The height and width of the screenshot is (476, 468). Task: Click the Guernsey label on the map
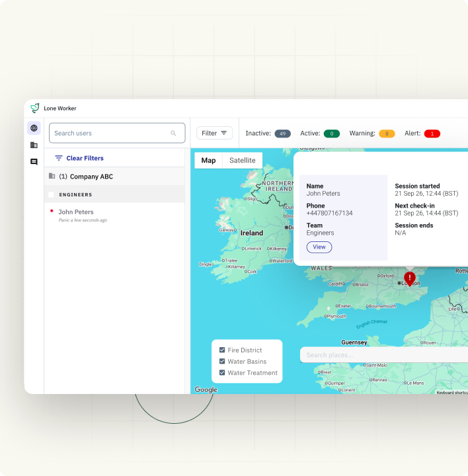pos(354,342)
